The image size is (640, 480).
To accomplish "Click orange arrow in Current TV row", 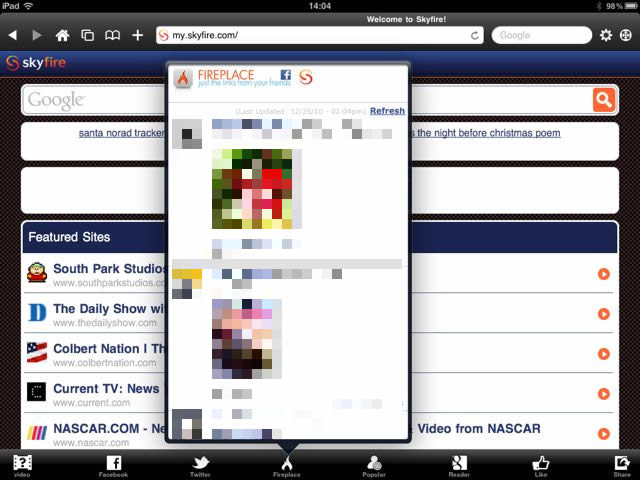I will [604, 394].
